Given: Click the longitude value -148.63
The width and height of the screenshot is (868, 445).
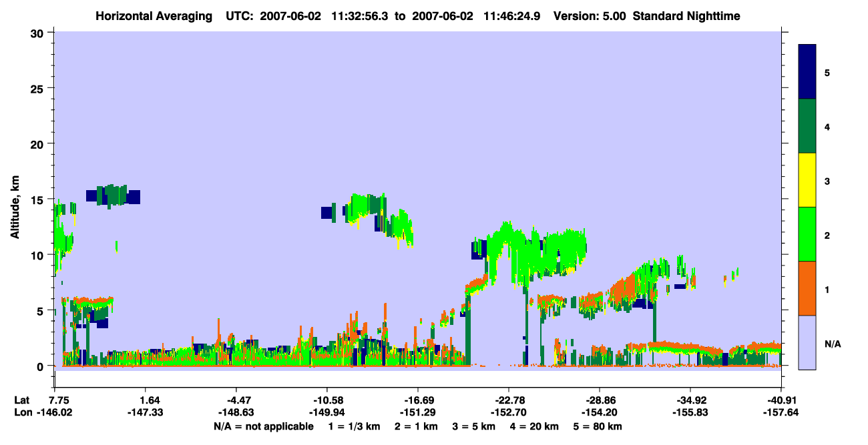Looking at the screenshot, I should tap(236, 412).
